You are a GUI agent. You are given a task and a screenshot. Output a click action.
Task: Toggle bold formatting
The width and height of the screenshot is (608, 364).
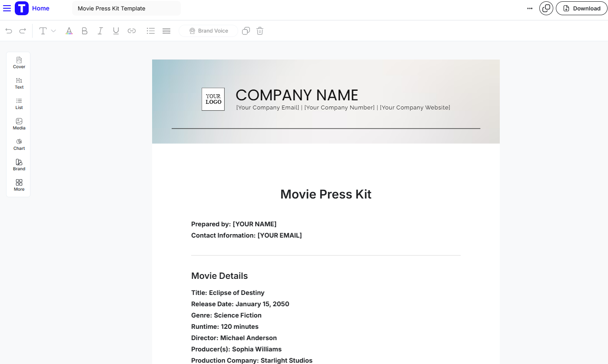84,30
